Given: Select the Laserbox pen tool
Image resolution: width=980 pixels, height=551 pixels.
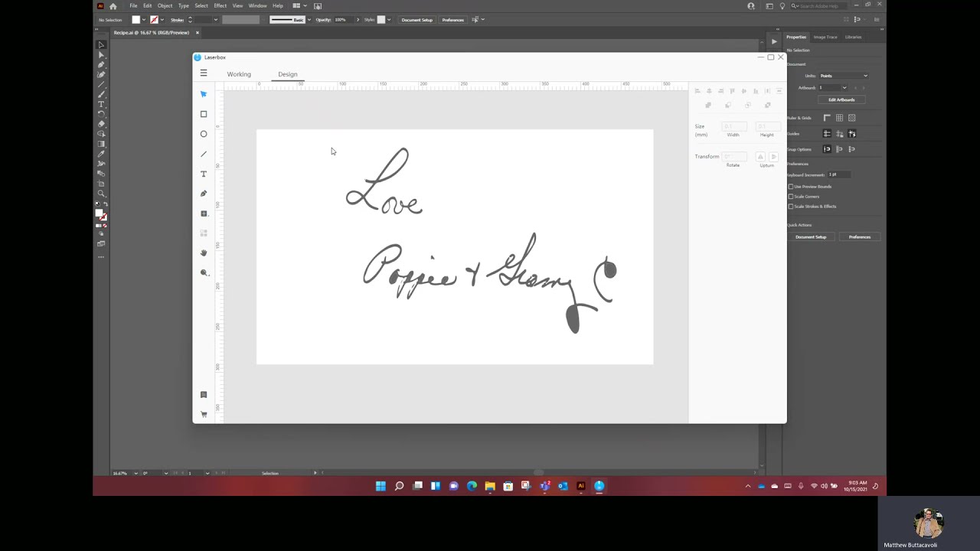Looking at the screenshot, I should pyautogui.click(x=204, y=194).
